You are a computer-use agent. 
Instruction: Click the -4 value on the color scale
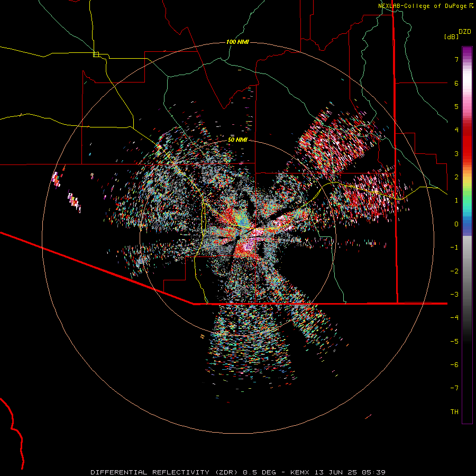coord(454,317)
